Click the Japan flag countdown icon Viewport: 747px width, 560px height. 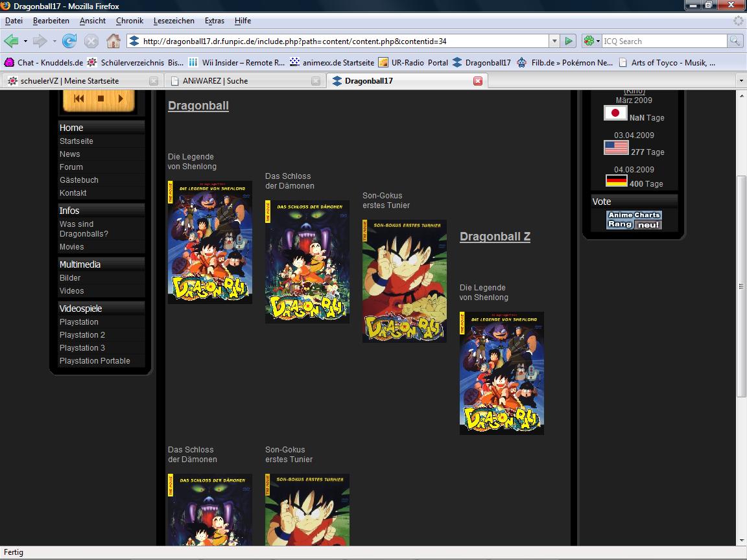[615, 113]
